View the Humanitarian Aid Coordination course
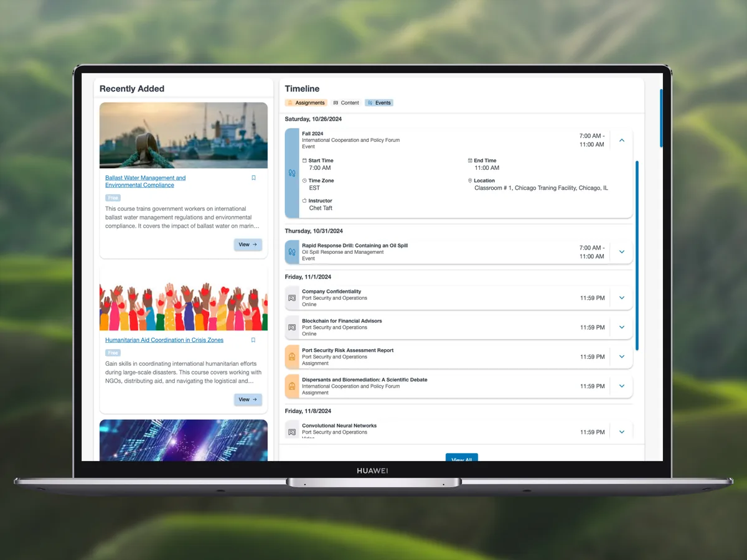Screen dimensions: 747x560 click(248, 399)
